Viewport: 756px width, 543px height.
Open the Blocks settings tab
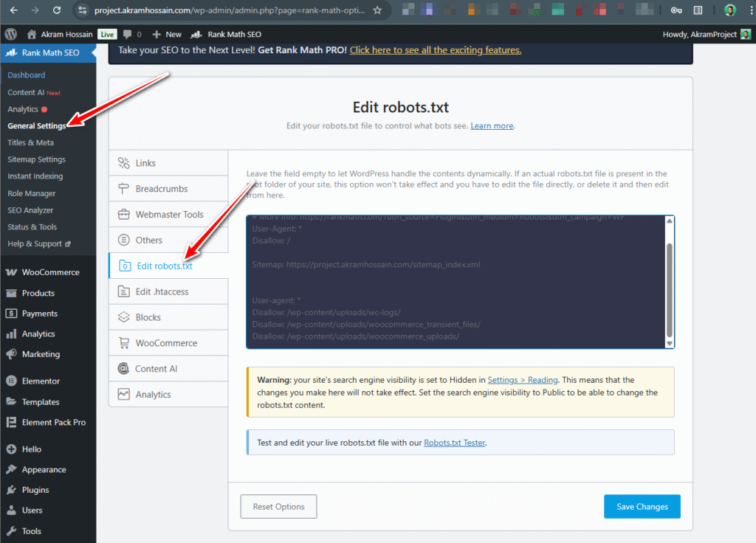[168, 317]
